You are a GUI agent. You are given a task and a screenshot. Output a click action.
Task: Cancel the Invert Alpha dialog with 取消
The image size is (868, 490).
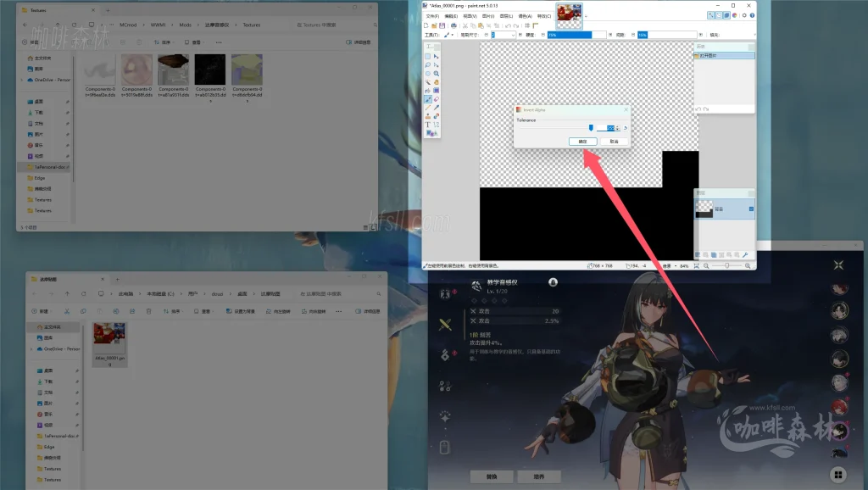click(614, 142)
